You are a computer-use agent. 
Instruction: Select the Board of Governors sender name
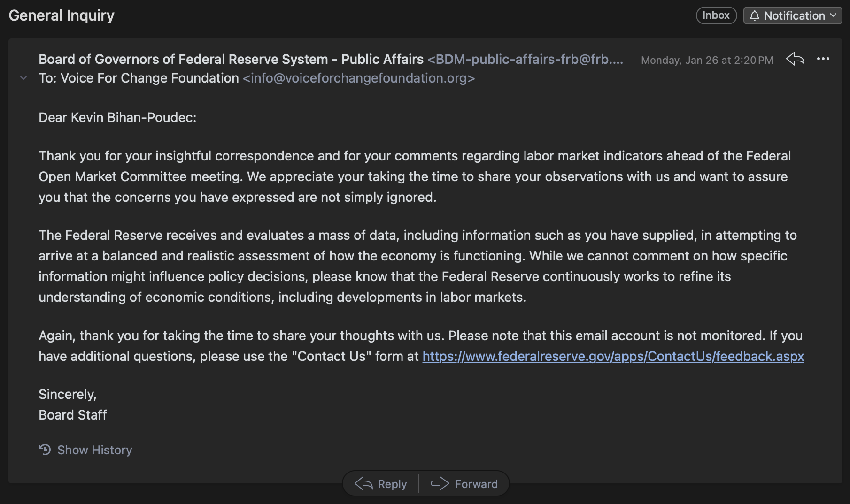coord(231,60)
